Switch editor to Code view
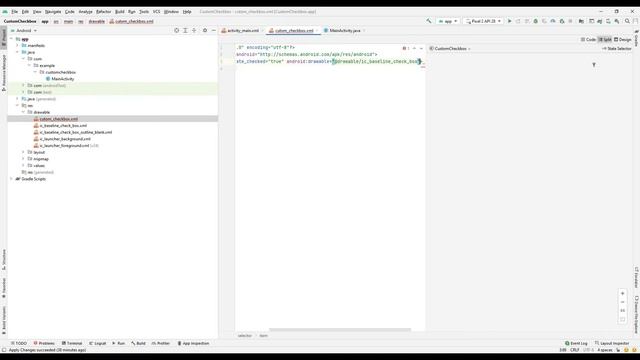The height and width of the screenshot is (360, 640). (588, 40)
